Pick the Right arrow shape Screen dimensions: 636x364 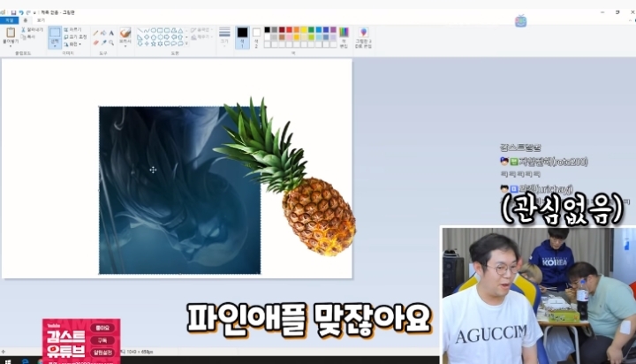[167, 37]
